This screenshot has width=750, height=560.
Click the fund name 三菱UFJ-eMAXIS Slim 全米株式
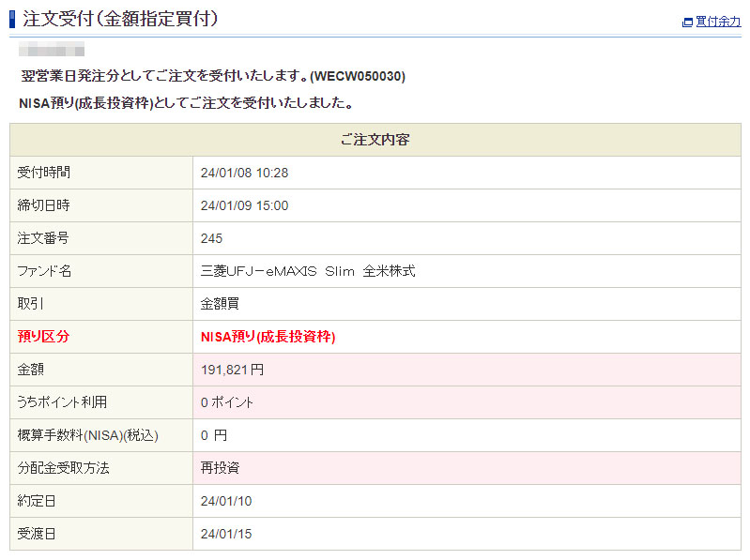pos(308,271)
